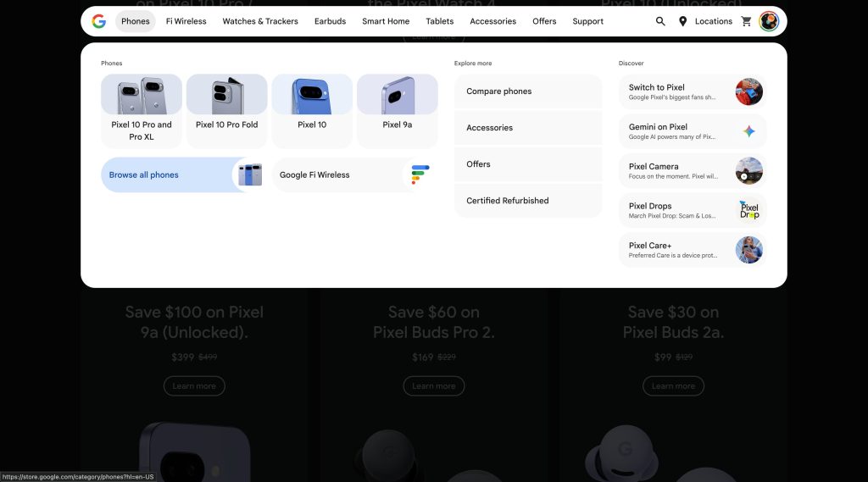The image size is (868, 482).
Task: Expand the Phones menu in navigation
Action: 136,21
